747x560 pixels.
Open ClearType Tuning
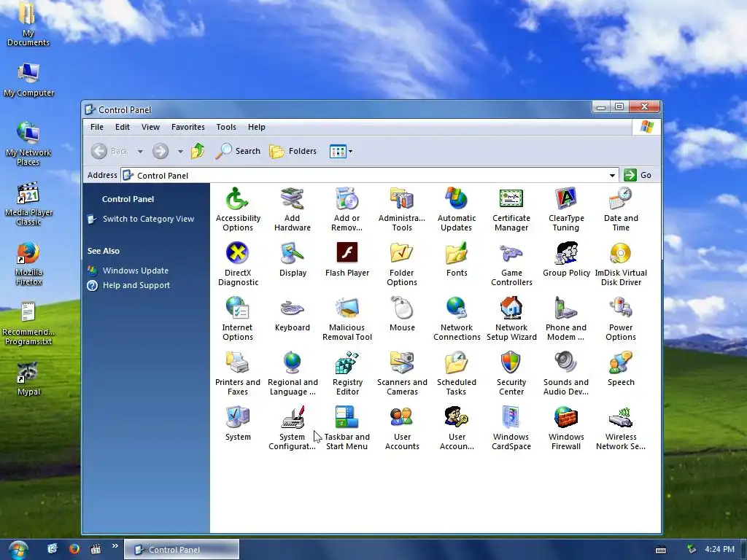click(x=566, y=209)
